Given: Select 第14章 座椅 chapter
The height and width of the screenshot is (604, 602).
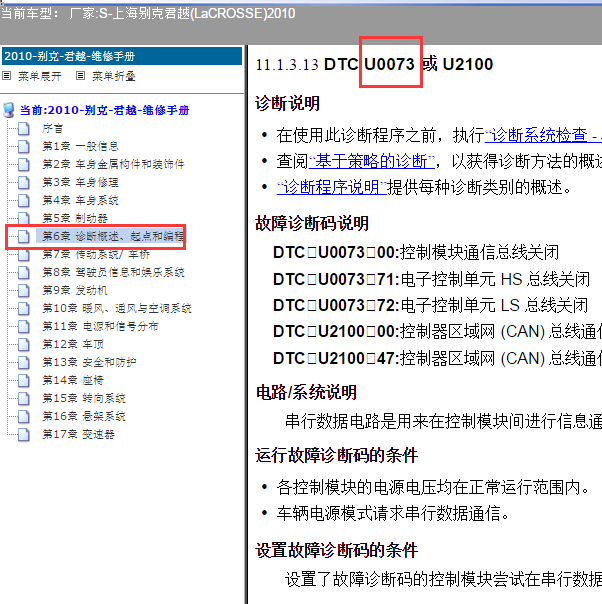Looking at the screenshot, I should [x=73, y=380].
